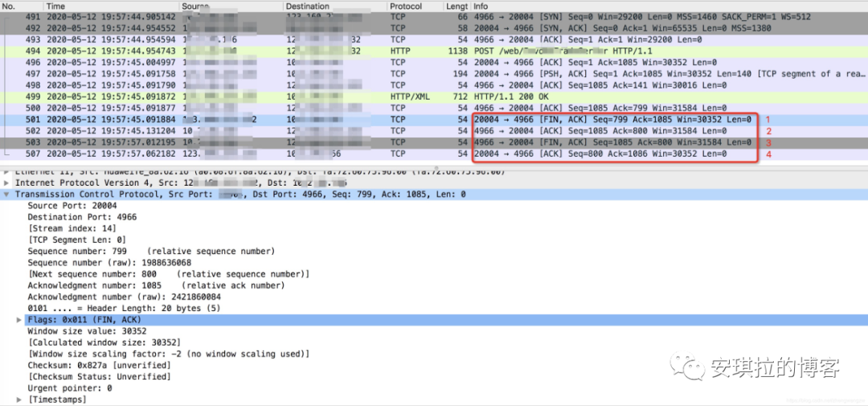This screenshot has width=868, height=406.
Task: Select the [Checksum Status: Unverified] field
Action: 99,376
